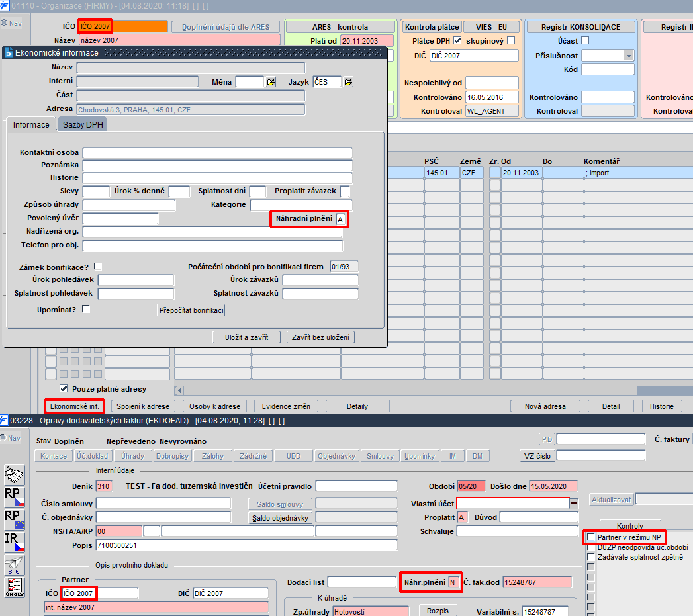The image size is (693, 616).
Task: Click Uložit a zavřít button
Action: point(247,337)
